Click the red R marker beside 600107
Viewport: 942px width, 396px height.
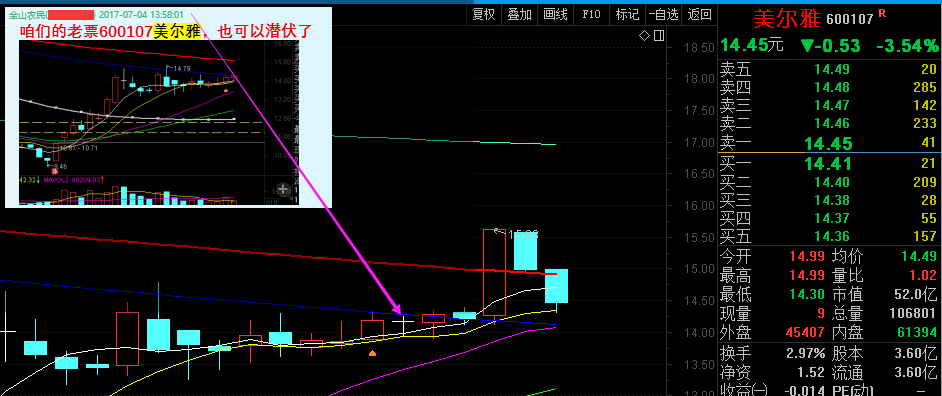click(x=883, y=13)
